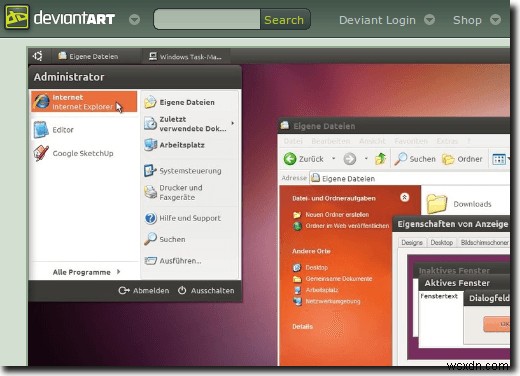Screen dimensions: 520x376
Task: Click the Suchen entry in start menu
Action: click(165, 239)
